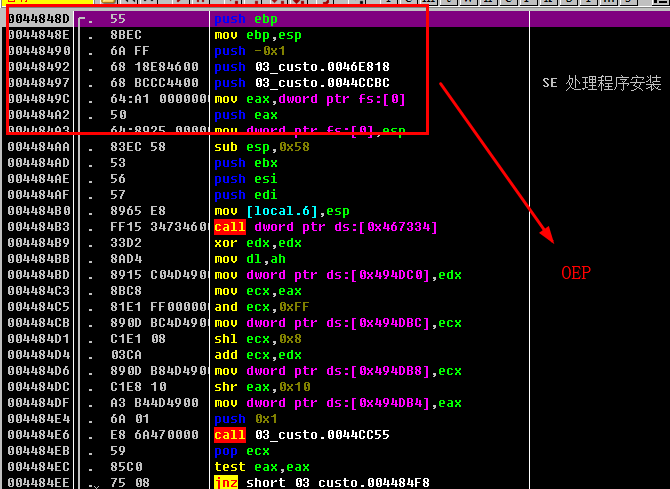Click address 004484AA in address column
The image size is (670, 489).
click(x=38, y=147)
